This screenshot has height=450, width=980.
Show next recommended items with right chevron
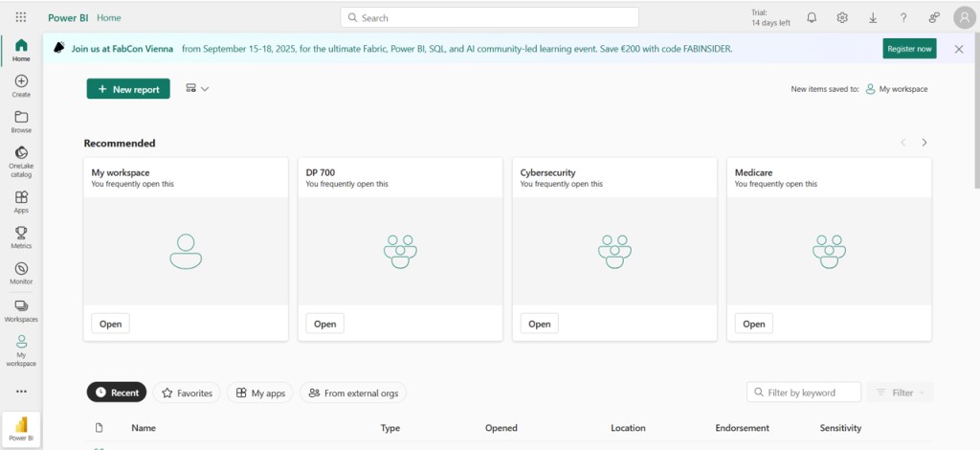click(x=924, y=143)
